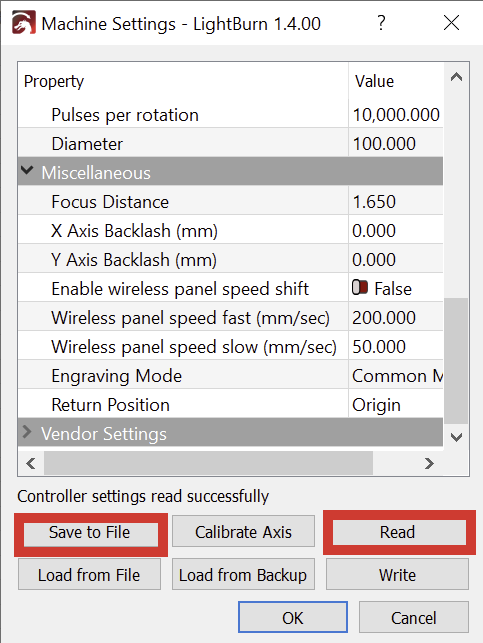483x643 pixels.
Task: Click the vertical scrollbar up arrow
Action: [x=456, y=77]
